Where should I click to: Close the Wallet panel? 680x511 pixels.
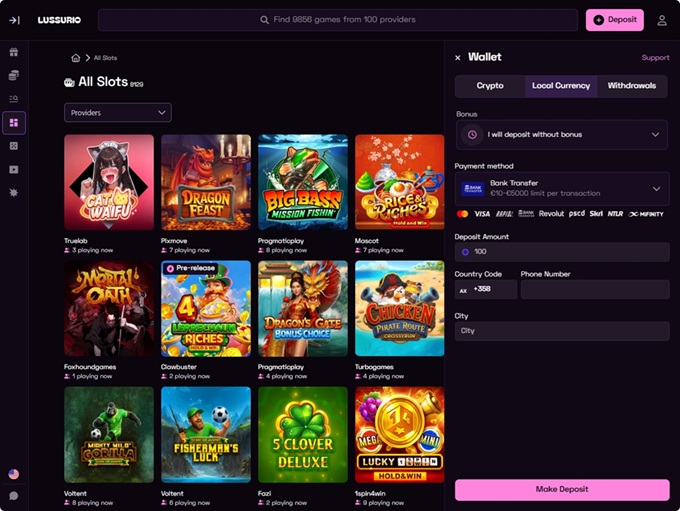[x=458, y=58]
